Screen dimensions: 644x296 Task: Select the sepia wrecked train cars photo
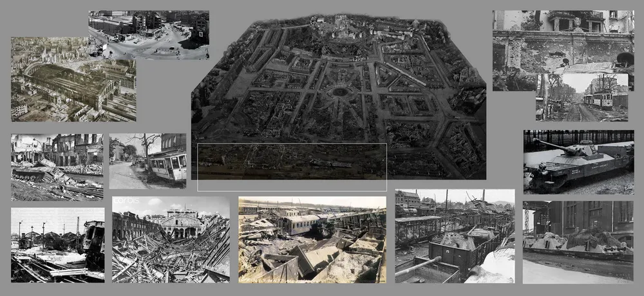click(x=312, y=240)
